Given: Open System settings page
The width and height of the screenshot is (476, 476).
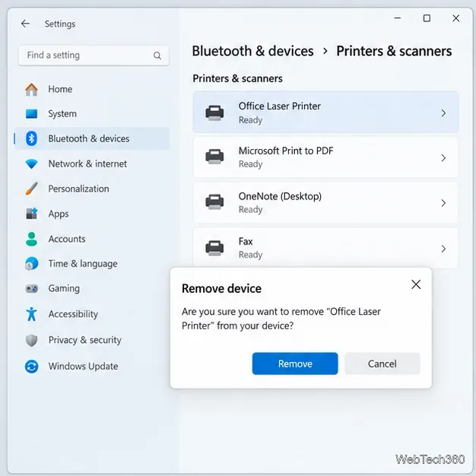Looking at the screenshot, I should (92, 114).
